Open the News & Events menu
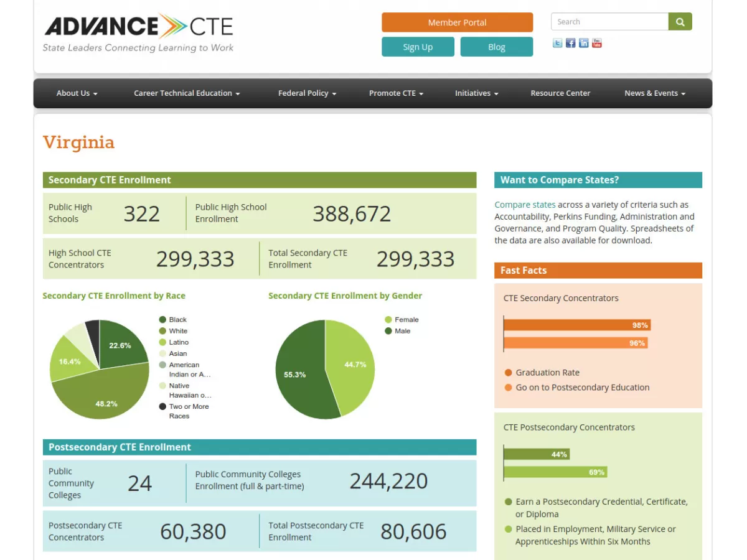This screenshot has width=747, height=560. coord(655,93)
